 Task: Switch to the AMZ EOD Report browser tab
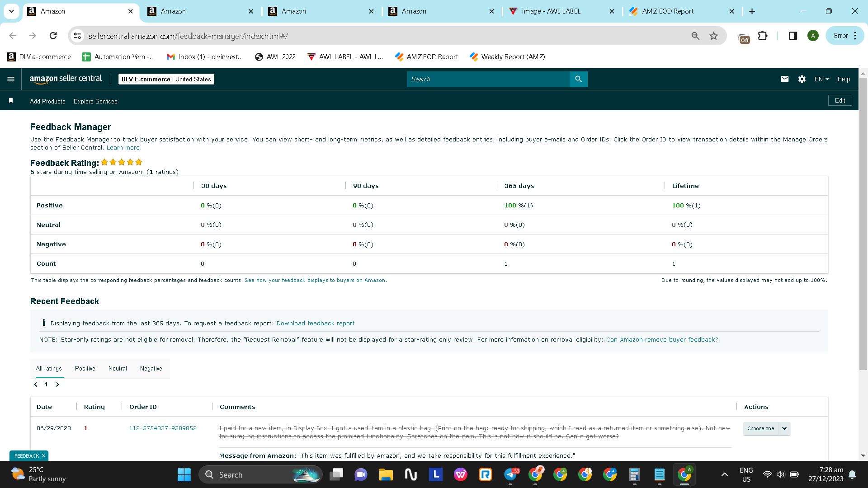coord(682,11)
